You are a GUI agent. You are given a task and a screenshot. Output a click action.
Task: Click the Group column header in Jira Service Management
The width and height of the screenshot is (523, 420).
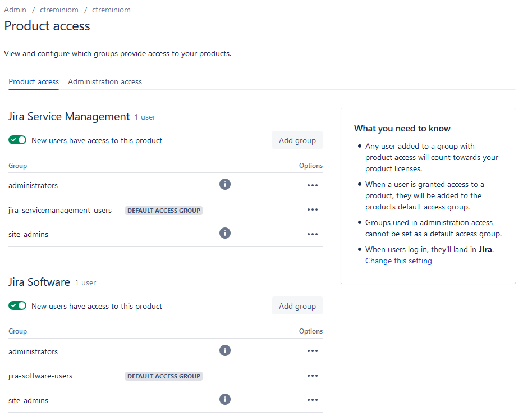(18, 166)
